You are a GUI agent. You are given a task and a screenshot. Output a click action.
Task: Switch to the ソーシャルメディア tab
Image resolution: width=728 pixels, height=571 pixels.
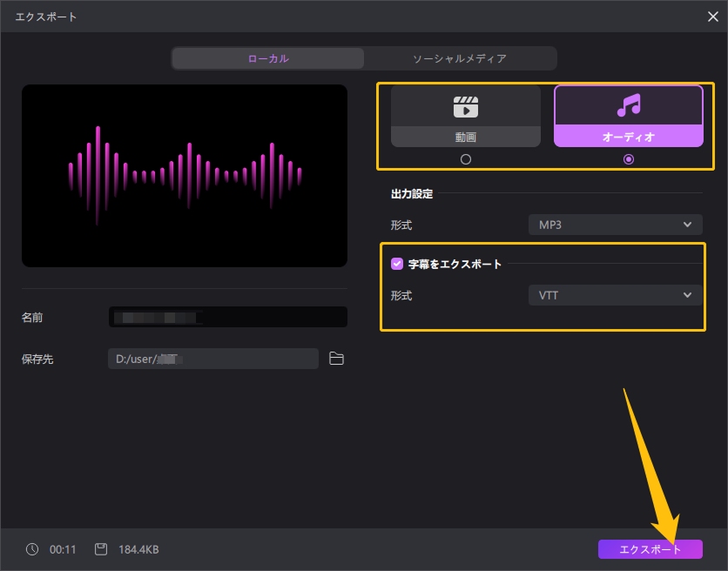click(x=460, y=57)
